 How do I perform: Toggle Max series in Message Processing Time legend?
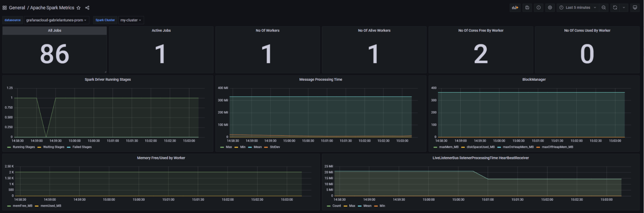(x=229, y=147)
